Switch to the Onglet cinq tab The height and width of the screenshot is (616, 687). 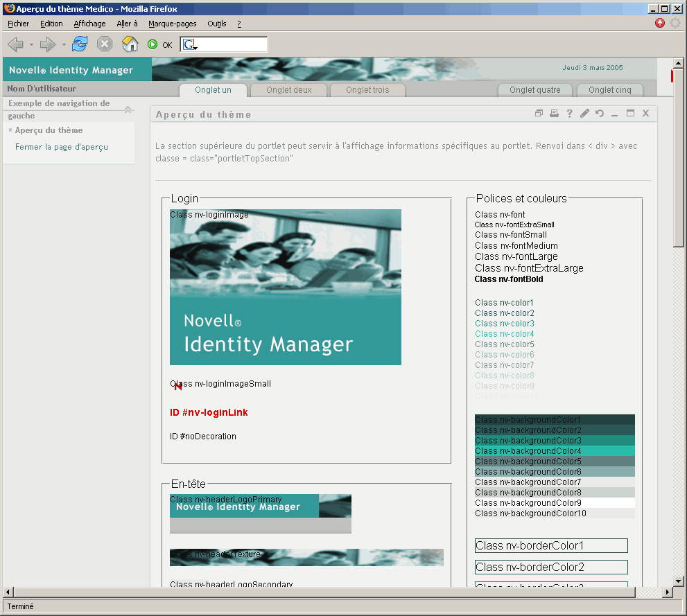click(x=610, y=90)
